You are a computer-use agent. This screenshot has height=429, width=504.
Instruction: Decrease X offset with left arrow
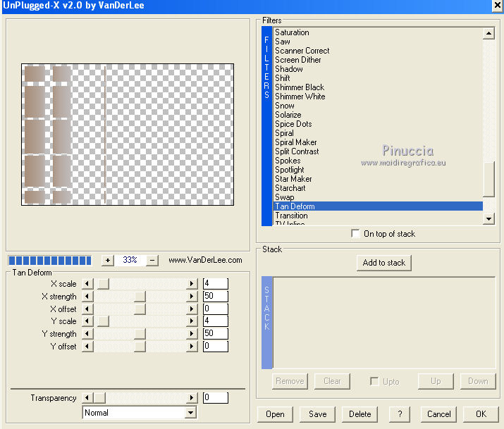87,309
